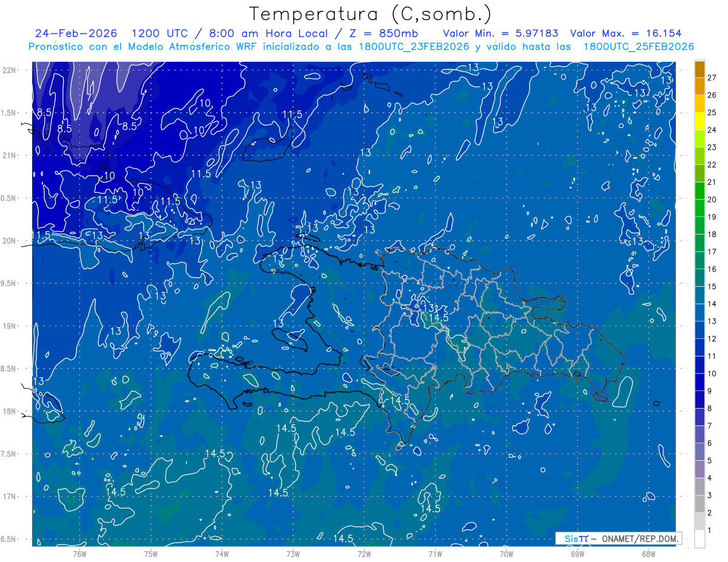Image resolution: width=728 pixels, height=562 pixels.
Task: Click the "1200 UTC" time label
Action: [161, 33]
